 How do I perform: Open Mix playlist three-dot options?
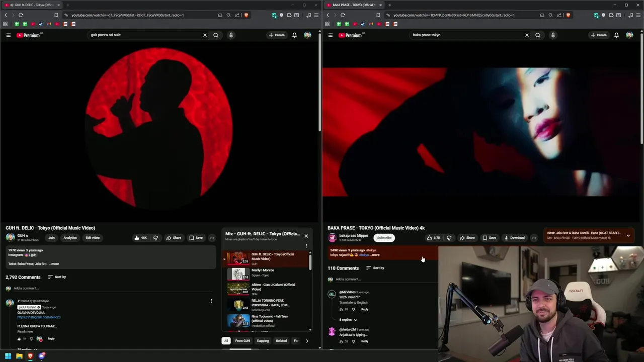pos(306,246)
